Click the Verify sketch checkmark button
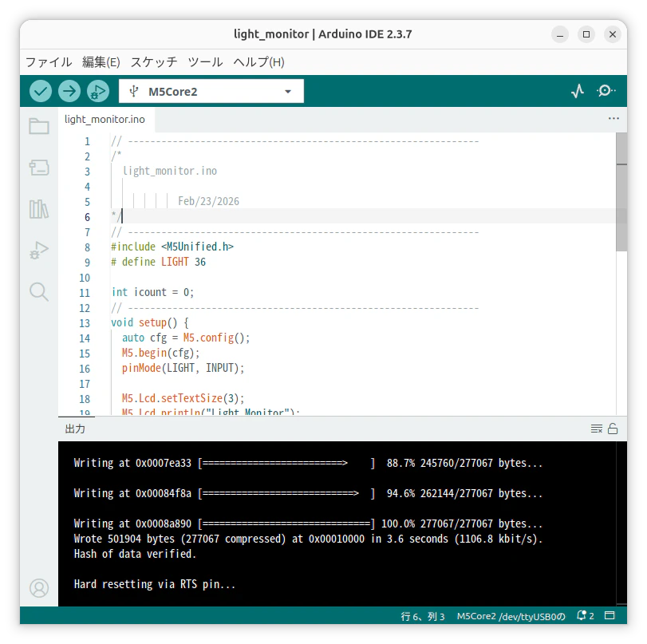This screenshot has width=647, height=644. (x=41, y=91)
